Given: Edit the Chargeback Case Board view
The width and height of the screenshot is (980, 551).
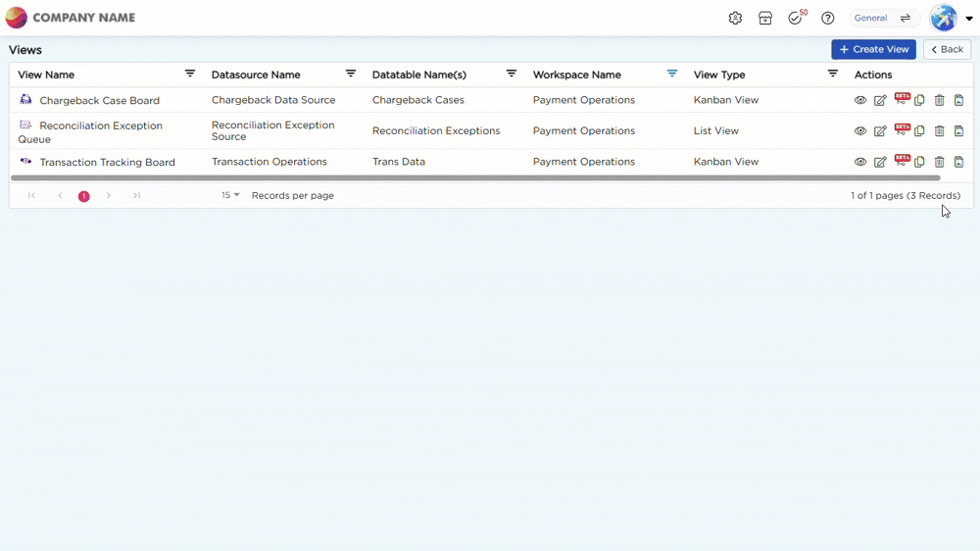Looking at the screenshot, I should tap(880, 100).
